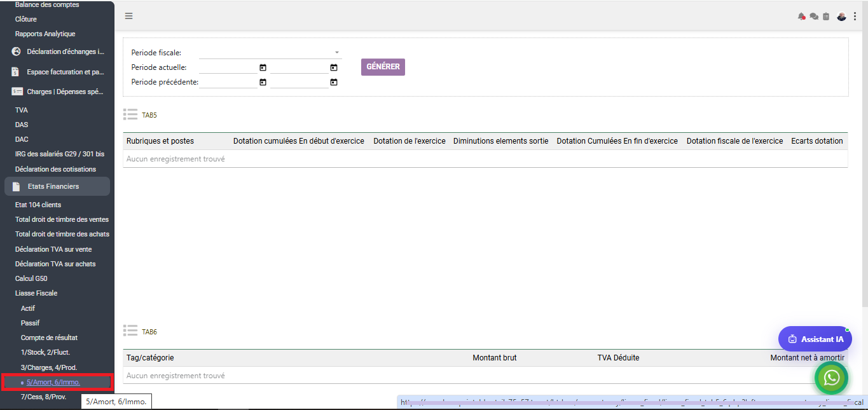This screenshot has height=410, width=868.
Task: Open Periode actuelle end date calendar
Action: click(x=334, y=67)
